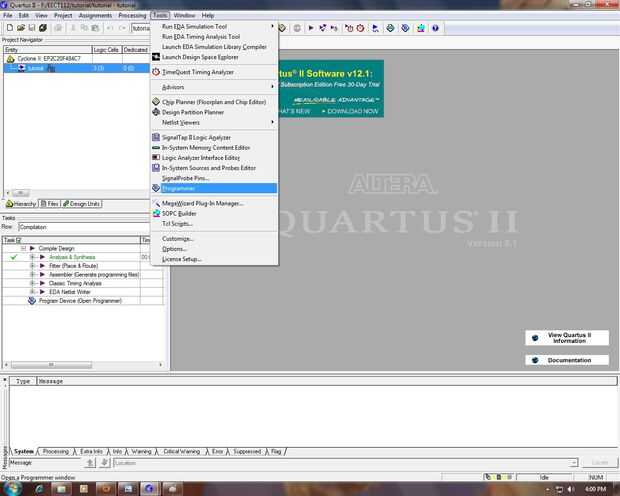Click the Save toolbar icon

[x=32, y=28]
